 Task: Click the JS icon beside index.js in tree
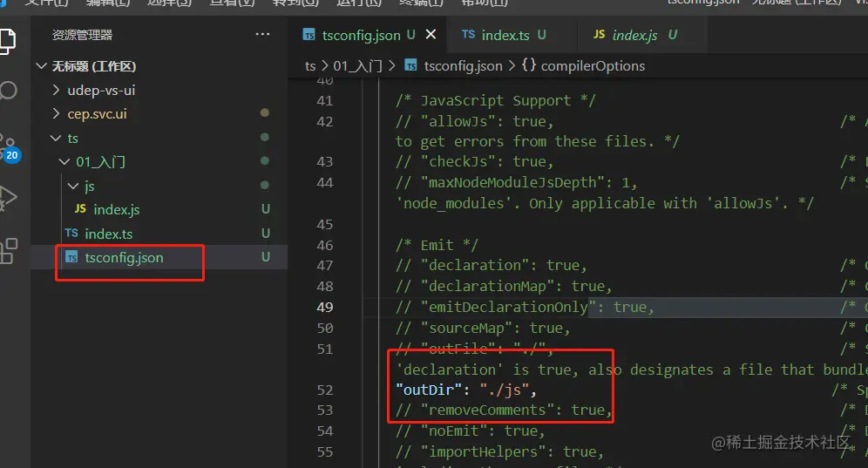coord(80,209)
